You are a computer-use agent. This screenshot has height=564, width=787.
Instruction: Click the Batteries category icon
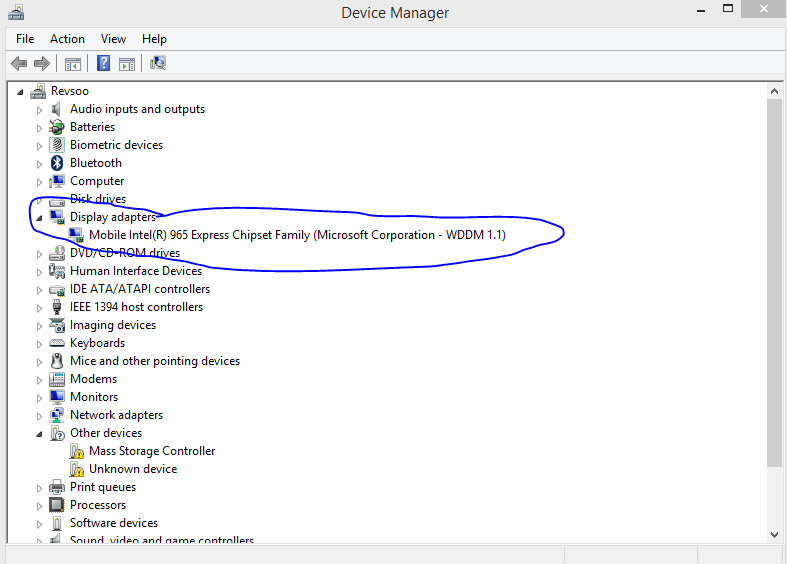coord(57,127)
